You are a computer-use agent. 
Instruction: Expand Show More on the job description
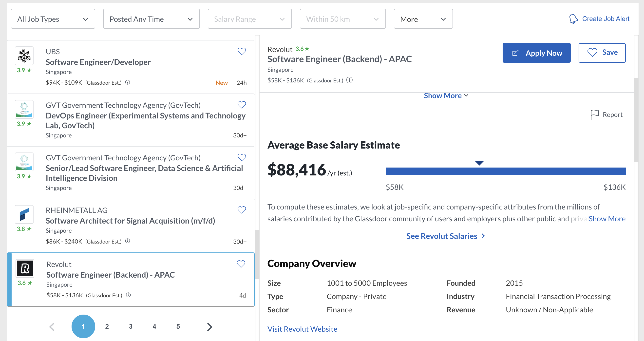pyautogui.click(x=446, y=95)
